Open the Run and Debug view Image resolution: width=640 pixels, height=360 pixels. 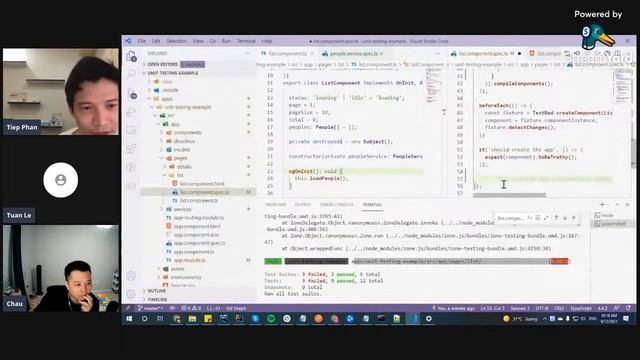131,111
